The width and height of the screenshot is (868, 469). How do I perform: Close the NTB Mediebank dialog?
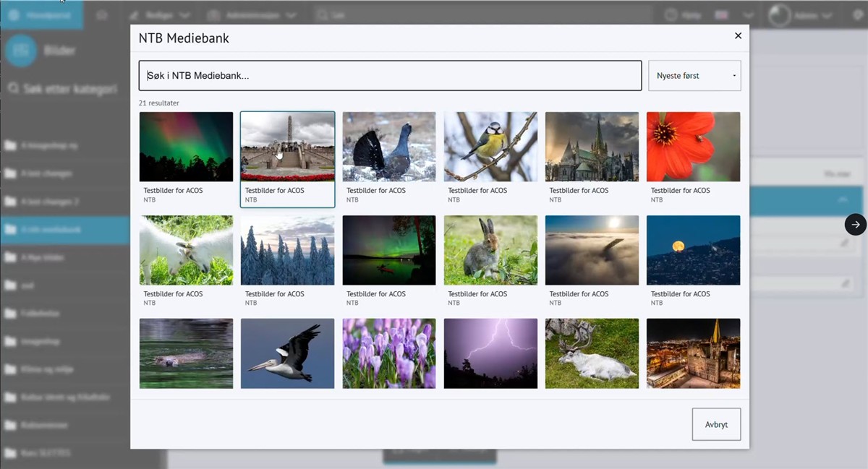[x=738, y=35]
